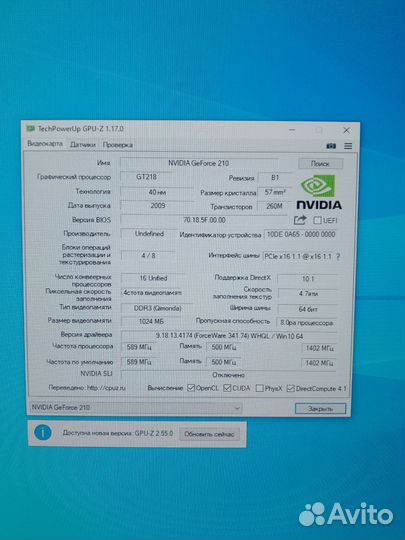Toggle the DirectCompute 4.1 checkbox
The height and width of the screenshot is (540, 405).
[290, 388]
